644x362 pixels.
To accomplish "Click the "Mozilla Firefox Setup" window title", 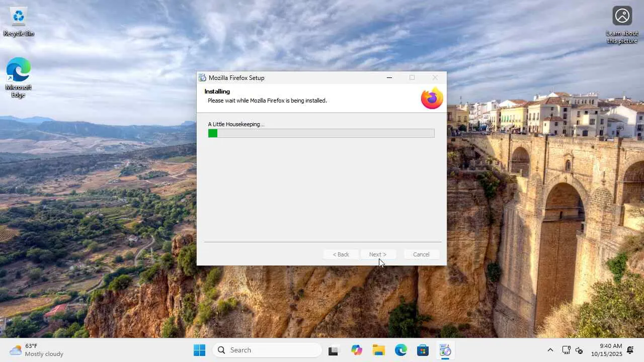I will point(236,78).
